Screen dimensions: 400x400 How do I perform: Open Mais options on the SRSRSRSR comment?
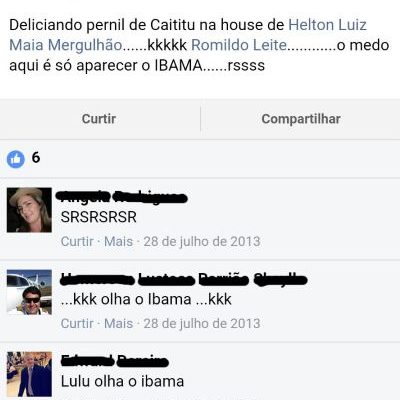click(119, 241)
